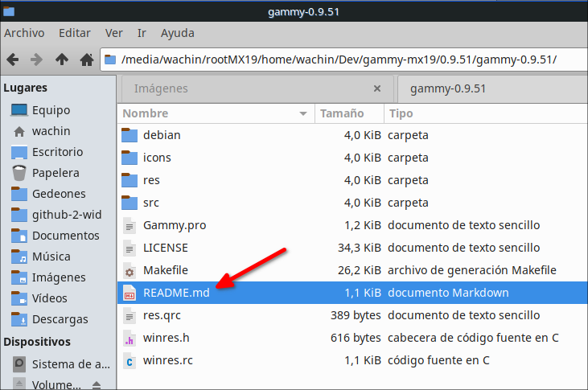The height and width of the screenshot is (390, 588).
Task: Open Música in the sidebar
Action: [58, 257]
